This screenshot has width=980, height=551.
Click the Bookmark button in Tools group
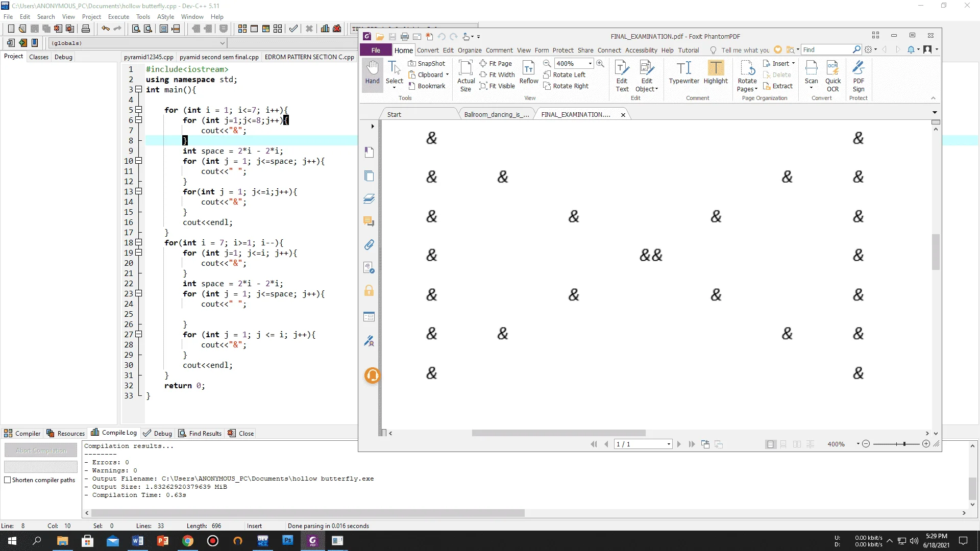pyautogui.click(x=427, y=86)
